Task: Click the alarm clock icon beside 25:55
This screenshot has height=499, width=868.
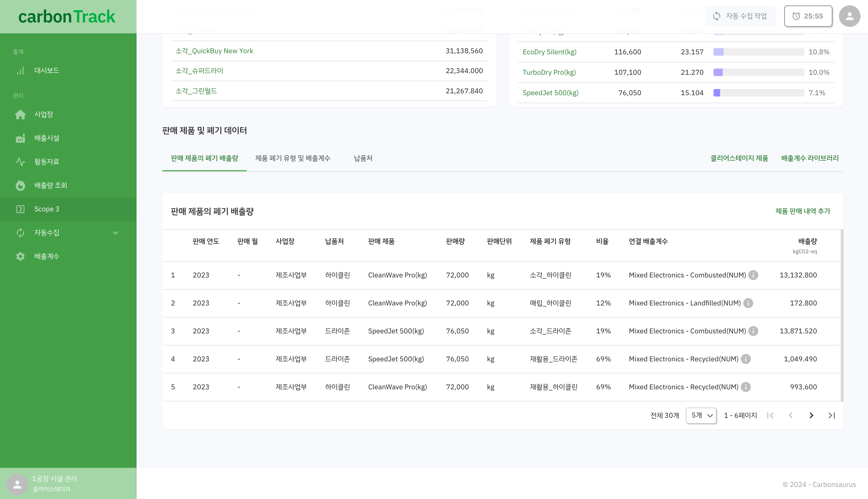Action: coord(796,16)
